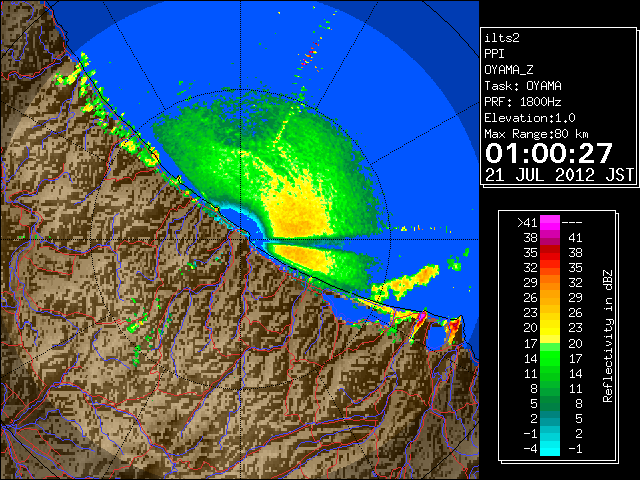
Task: Click the "41" label in right legend column
Action: tap(575, 238)
